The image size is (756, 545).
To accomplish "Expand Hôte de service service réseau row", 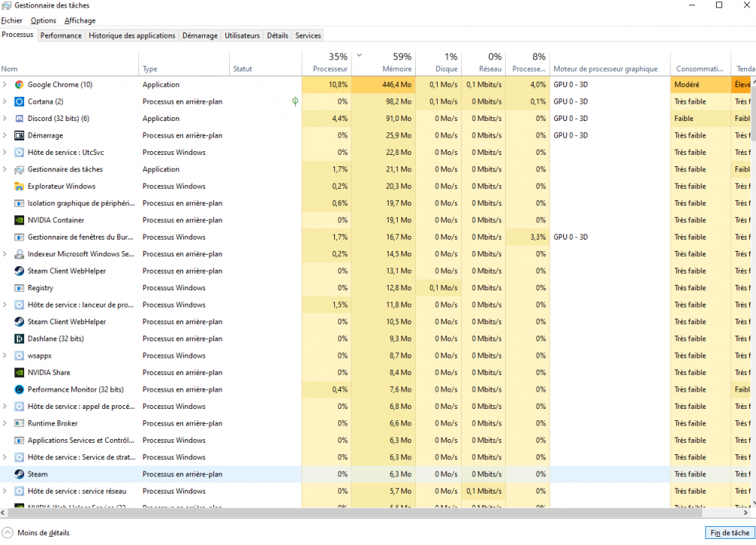I will (x=5, y=491).
